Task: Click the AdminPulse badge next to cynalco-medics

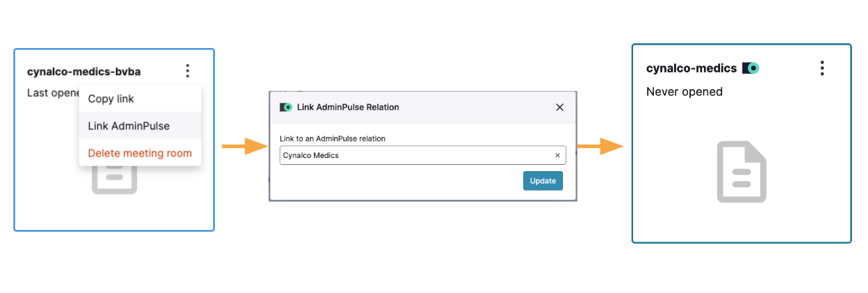Action: point(751,68)
